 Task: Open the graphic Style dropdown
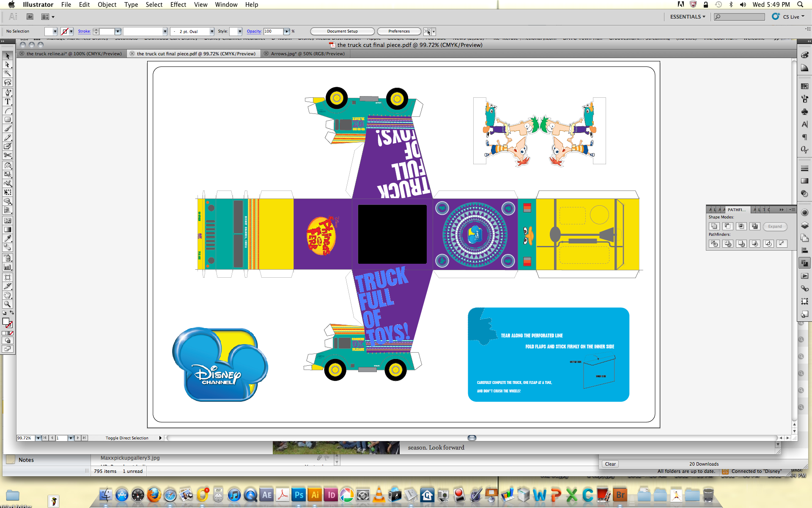pos(240,31)
